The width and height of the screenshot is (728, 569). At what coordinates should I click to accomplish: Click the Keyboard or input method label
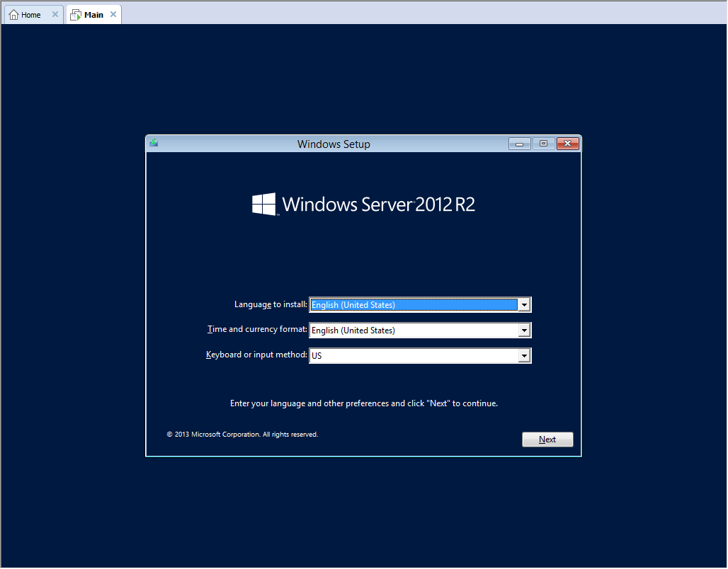[256, 355]
